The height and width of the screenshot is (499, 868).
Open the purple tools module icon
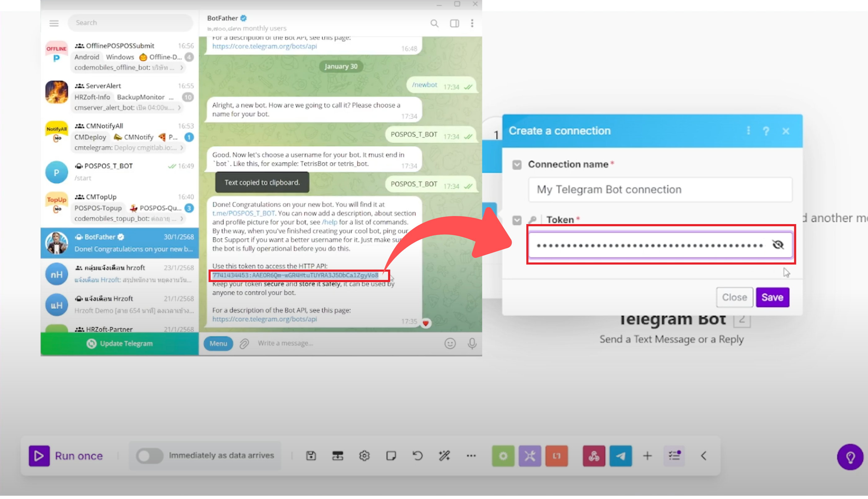[530, 456]
